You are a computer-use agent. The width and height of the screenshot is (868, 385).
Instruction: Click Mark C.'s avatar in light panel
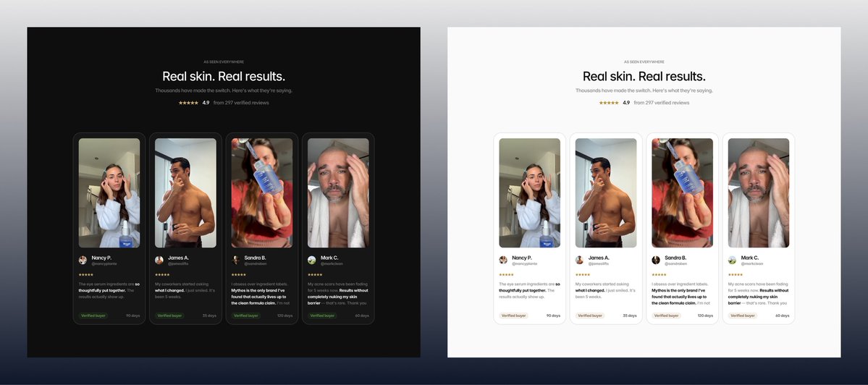tap(733, 260)
